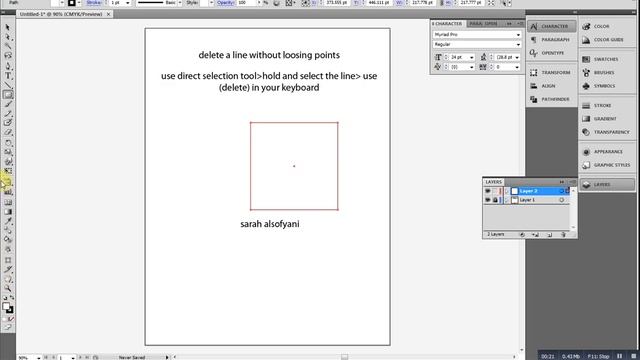Make clipping mask in Layers panel
Image resolution: width=640 pixels, height=360 pixels.
[522, 235]
